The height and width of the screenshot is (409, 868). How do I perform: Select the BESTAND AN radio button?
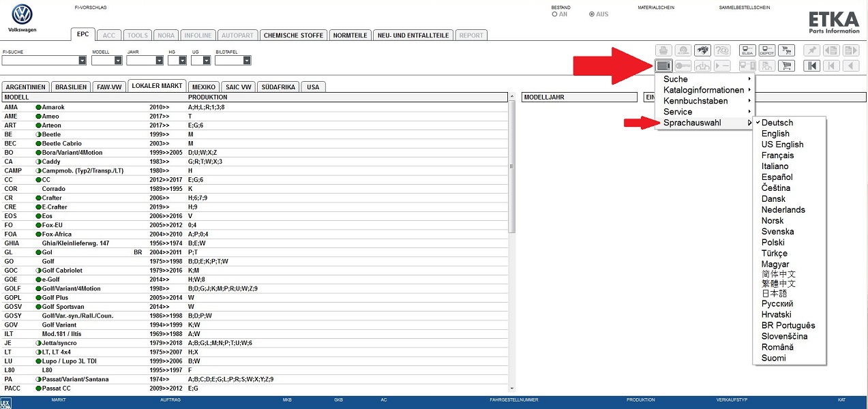554,14
